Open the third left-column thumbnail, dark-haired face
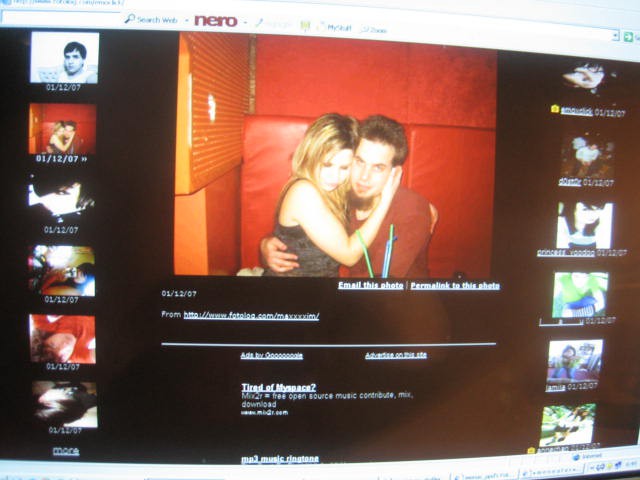The image size is (640, 480). pyautogui.click(x=61, y=199)
